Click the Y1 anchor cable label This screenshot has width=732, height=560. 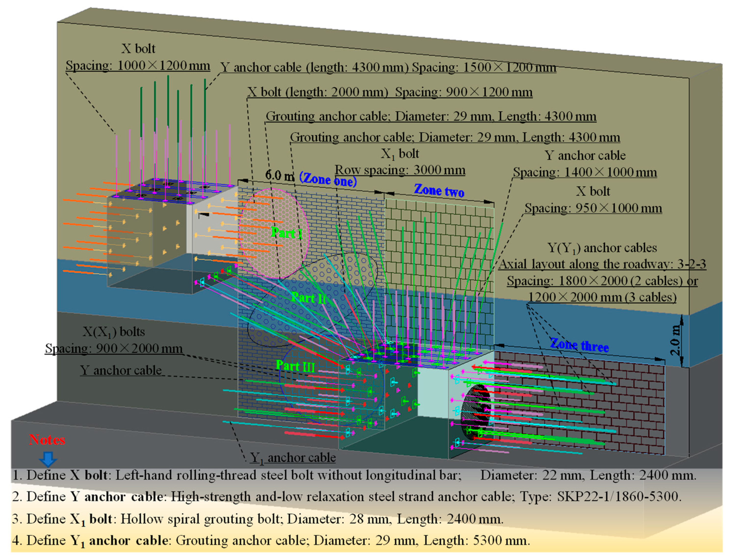click(x=293, y=458)
